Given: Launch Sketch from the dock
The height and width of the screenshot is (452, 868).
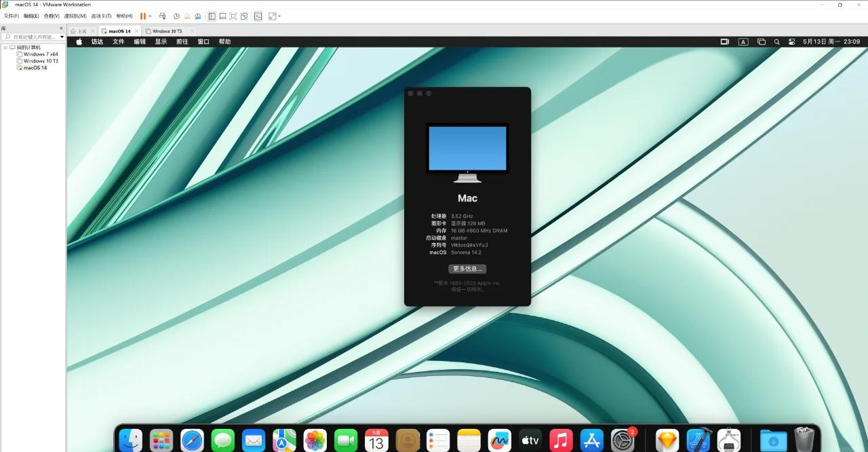Looking at the screenshot, I should 667,440.
